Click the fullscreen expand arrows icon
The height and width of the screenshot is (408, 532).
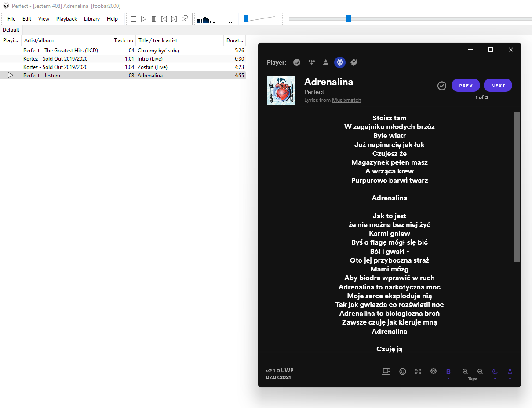coord(418,372)
